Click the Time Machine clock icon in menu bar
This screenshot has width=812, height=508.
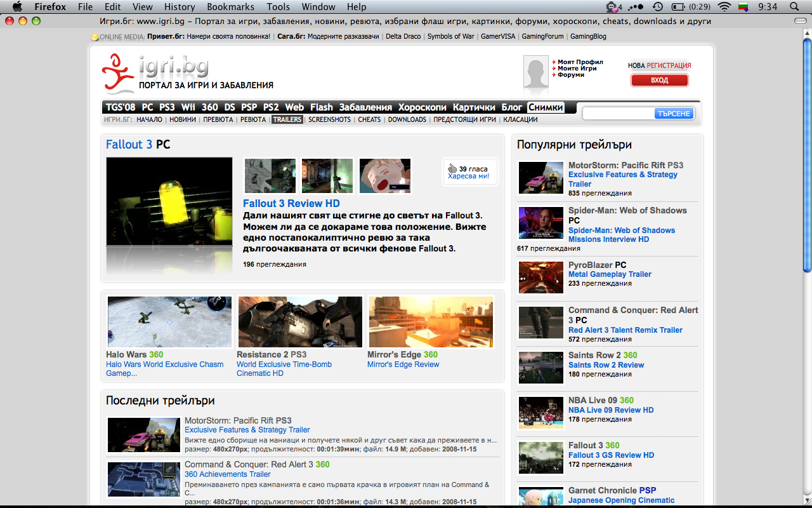[658, 7]
